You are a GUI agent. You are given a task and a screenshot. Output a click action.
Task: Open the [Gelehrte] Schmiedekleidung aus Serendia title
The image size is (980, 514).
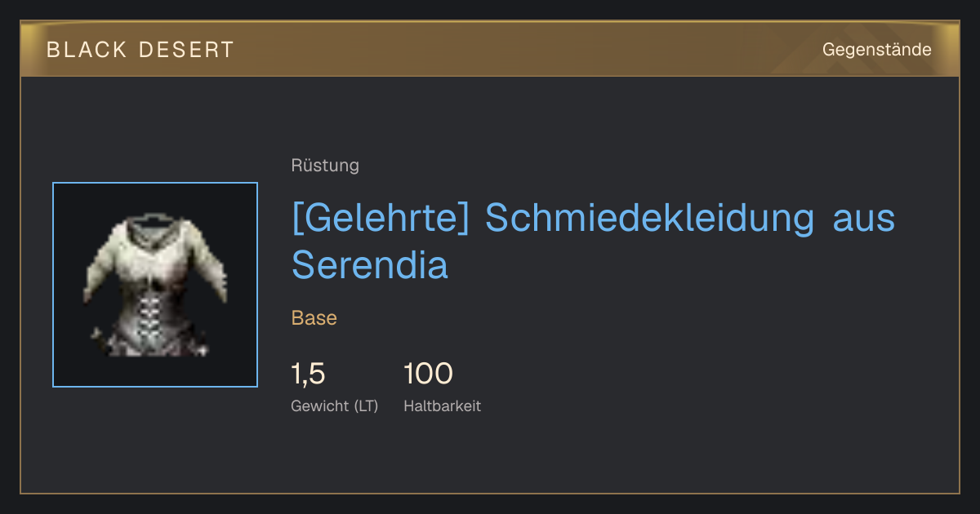click(x=594, y=241)
